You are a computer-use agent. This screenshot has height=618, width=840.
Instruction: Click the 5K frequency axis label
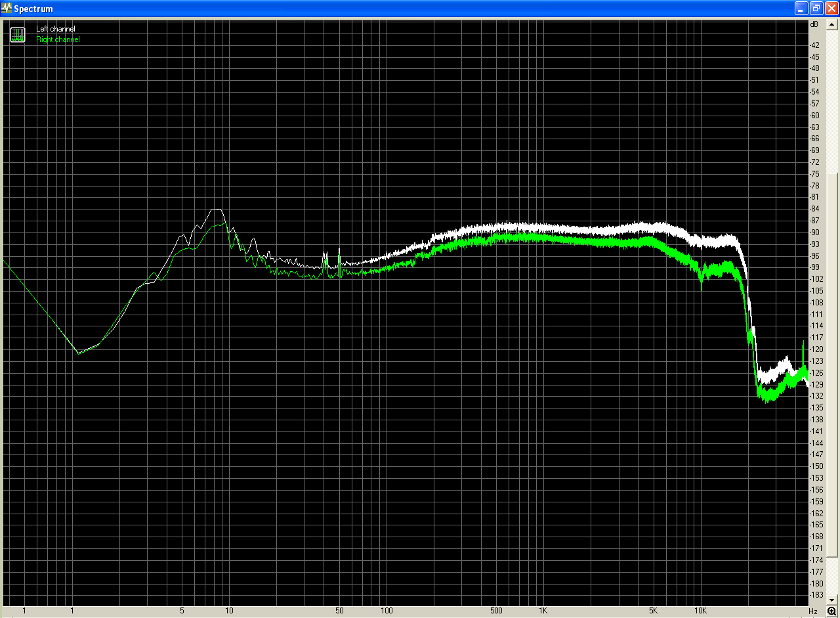coord(653,611)
